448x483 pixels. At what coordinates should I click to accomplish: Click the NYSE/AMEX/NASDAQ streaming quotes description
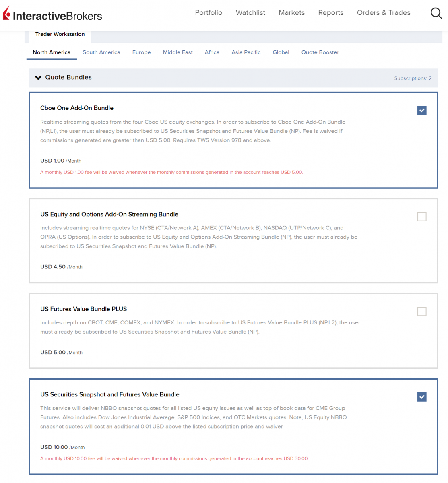[199, 237]
